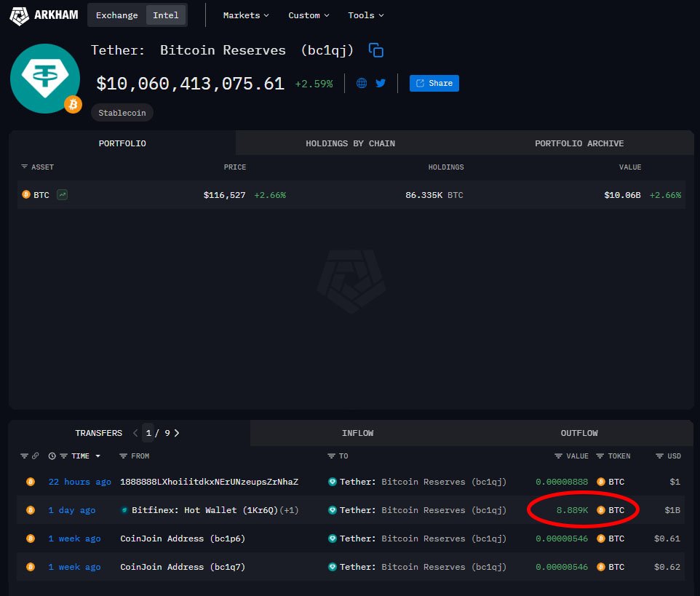Switch to Intel mode

pyautogui.click(x=166, y=15)
